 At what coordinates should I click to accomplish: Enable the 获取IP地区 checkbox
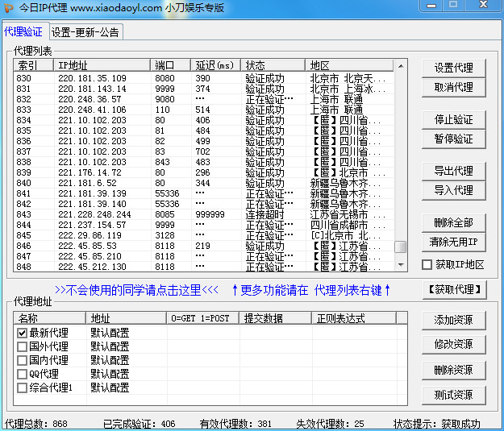click(x=427, y=265)
